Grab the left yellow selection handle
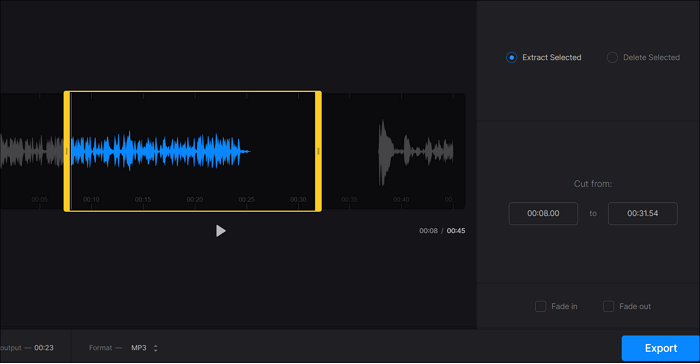Screen dimensions: 700x364 [x=67, y=151]
